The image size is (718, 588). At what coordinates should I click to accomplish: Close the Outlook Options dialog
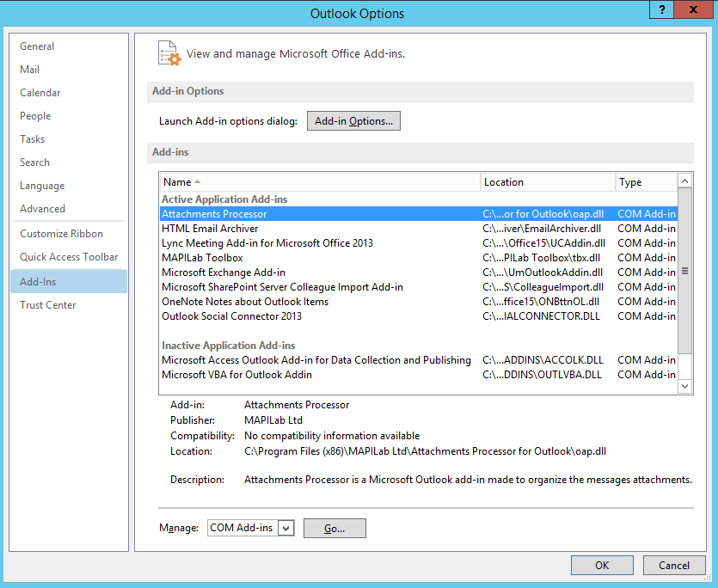click(693, 9)
